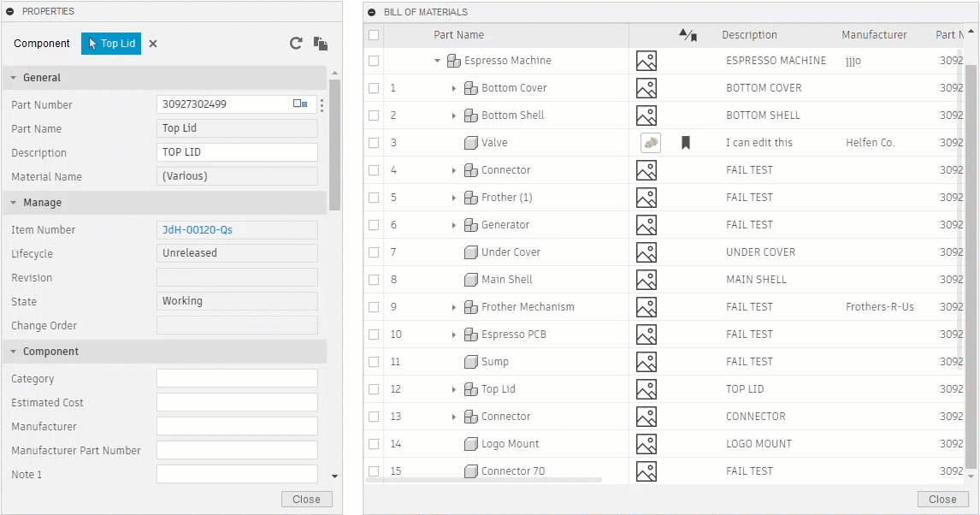The width and height of the screenshot is (980, 515).
Task: Click the Frothers-R-Us manufacturer cell
Action: [x=879, y=307]
